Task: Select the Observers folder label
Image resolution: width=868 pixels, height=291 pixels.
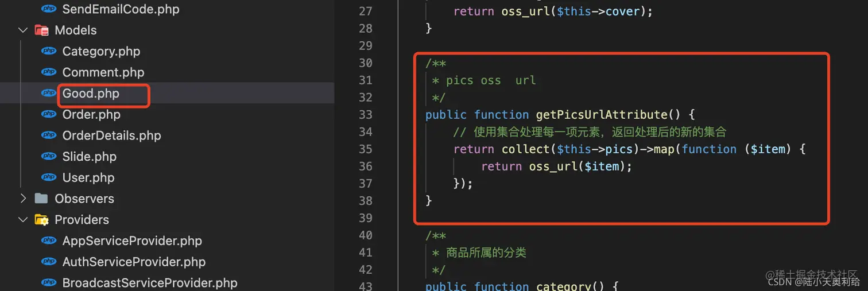Action: 84,199
